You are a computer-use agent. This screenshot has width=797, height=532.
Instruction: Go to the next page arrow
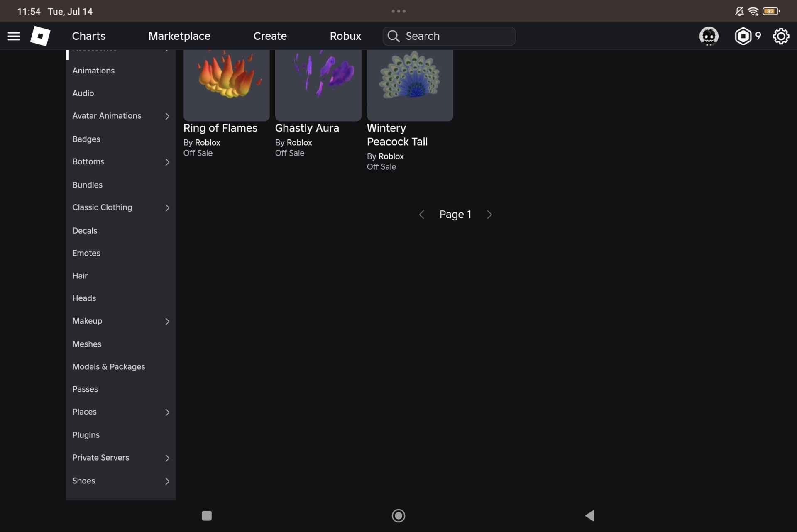click(x=489, y=215)
